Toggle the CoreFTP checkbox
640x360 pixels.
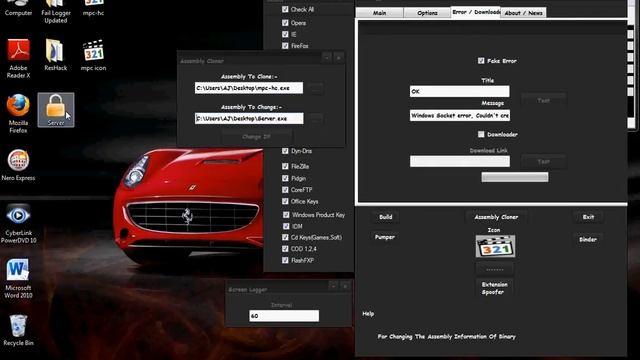tap(285, 190)
